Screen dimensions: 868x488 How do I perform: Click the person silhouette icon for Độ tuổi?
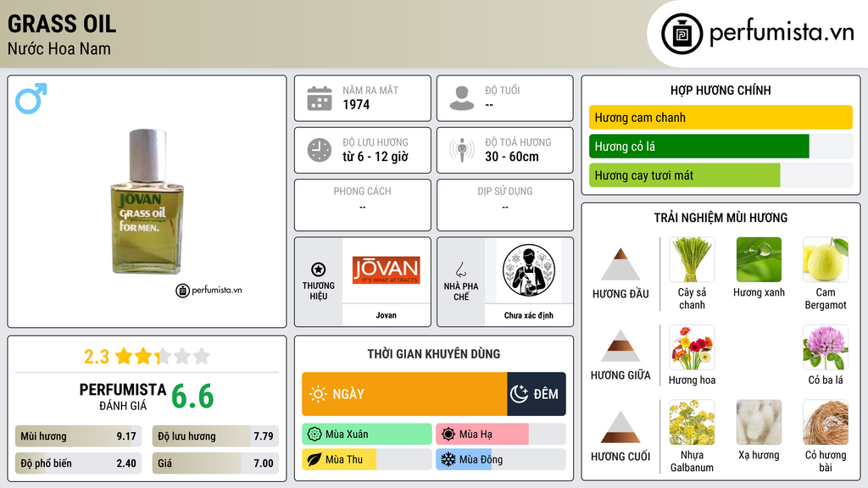tap(462, 98)
